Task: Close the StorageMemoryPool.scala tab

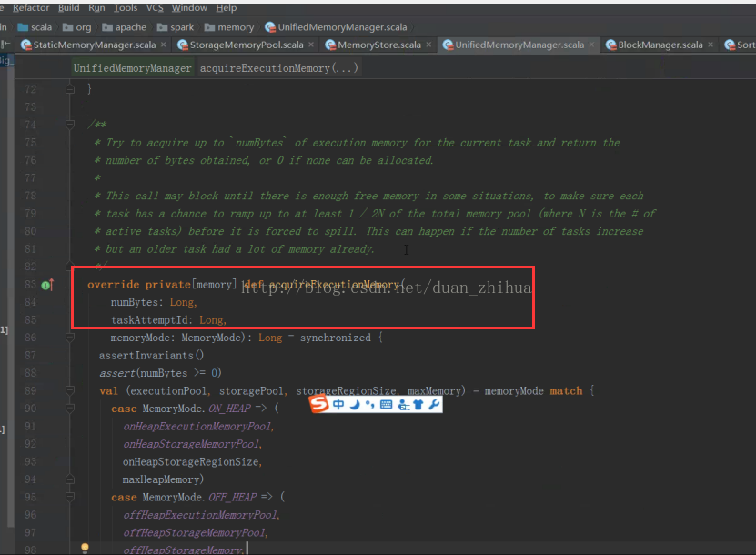Action: click(311, 45)
